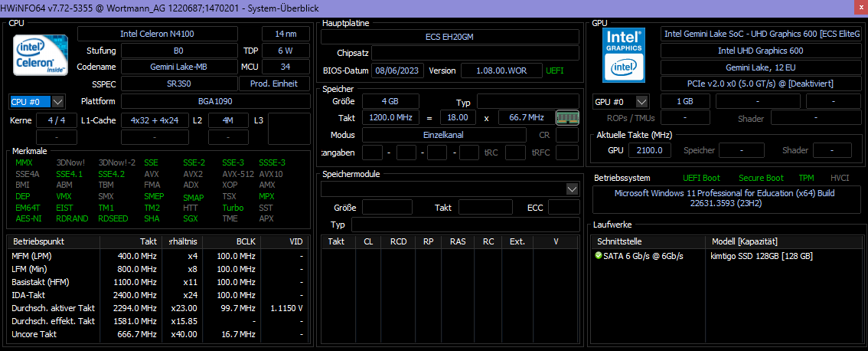Select the Durchsch. aktiver Takt row
Screen dimensions: 868x351
(x=157, y=308)
